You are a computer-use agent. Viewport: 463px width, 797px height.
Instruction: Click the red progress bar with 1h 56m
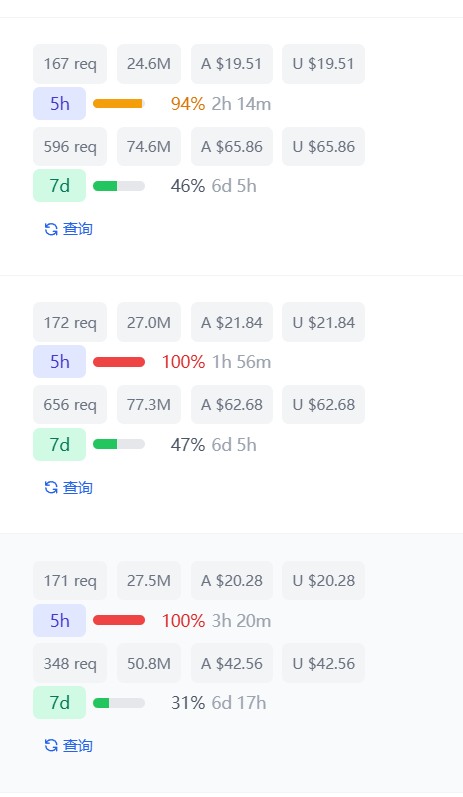(119, 362)
